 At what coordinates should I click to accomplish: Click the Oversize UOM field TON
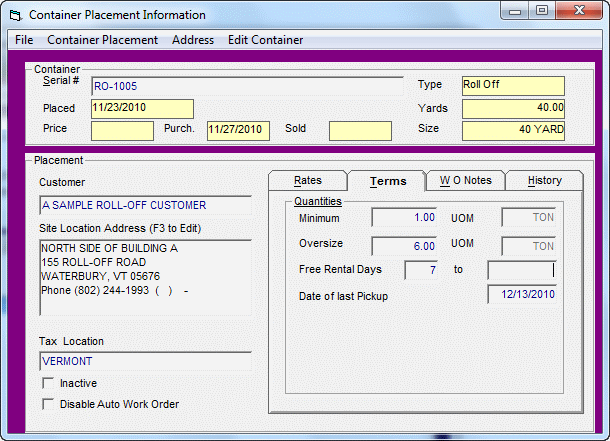point(529,246)
